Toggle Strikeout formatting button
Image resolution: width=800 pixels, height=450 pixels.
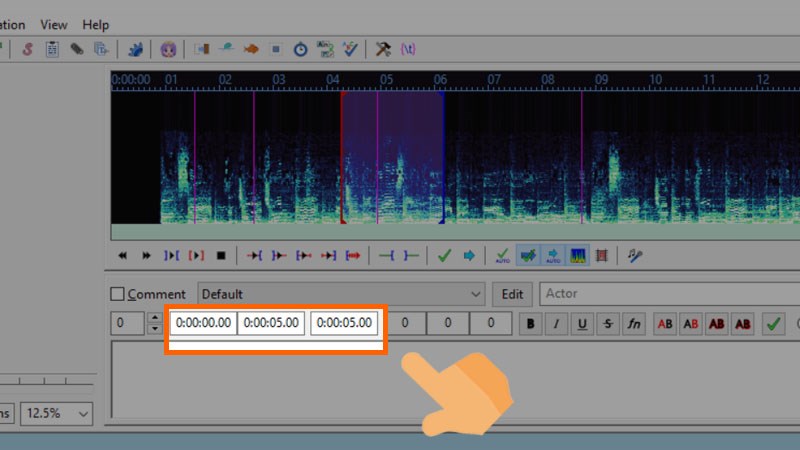[x=608, y=323]
